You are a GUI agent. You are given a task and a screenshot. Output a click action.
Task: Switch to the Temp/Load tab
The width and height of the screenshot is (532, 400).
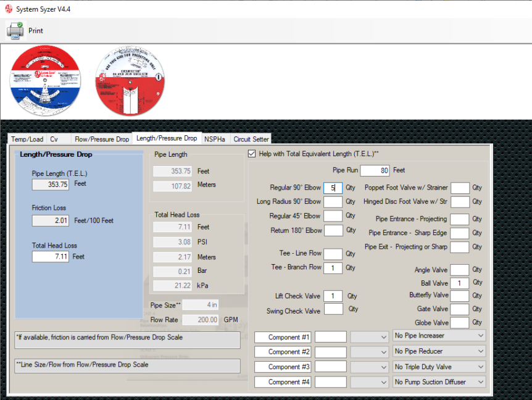pos(27,139)
